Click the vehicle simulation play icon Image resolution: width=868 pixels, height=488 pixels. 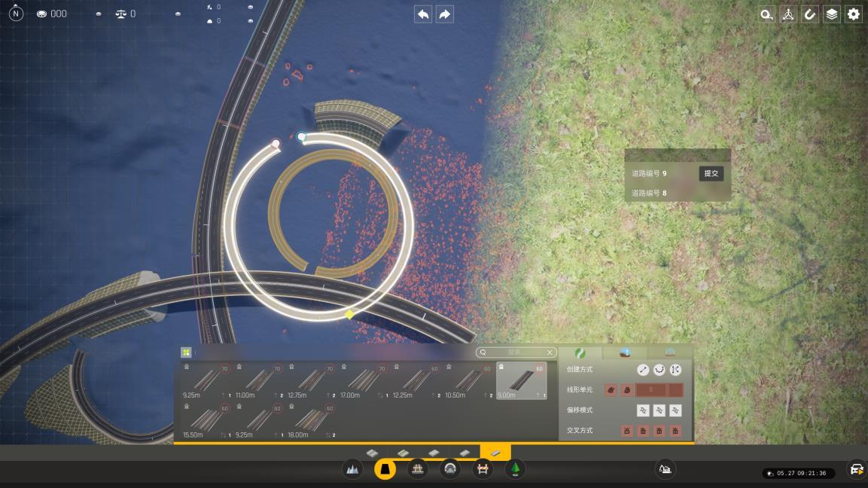857,470
